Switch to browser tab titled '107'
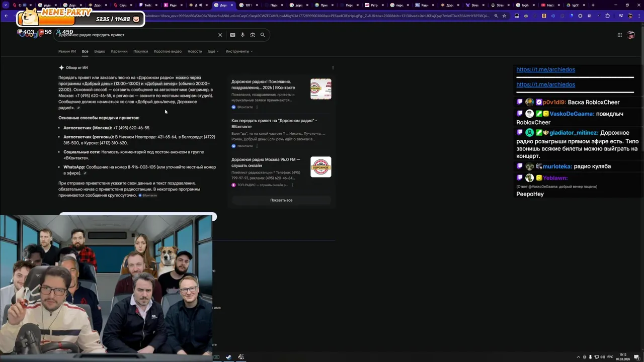The height and width of the screenshot is (362, 644). click(x=248, y=5)
